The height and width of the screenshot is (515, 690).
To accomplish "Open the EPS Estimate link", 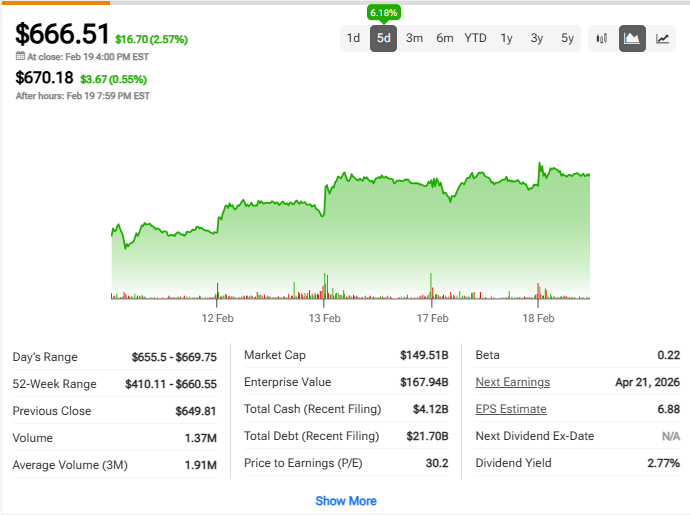I will coord(511,409).
